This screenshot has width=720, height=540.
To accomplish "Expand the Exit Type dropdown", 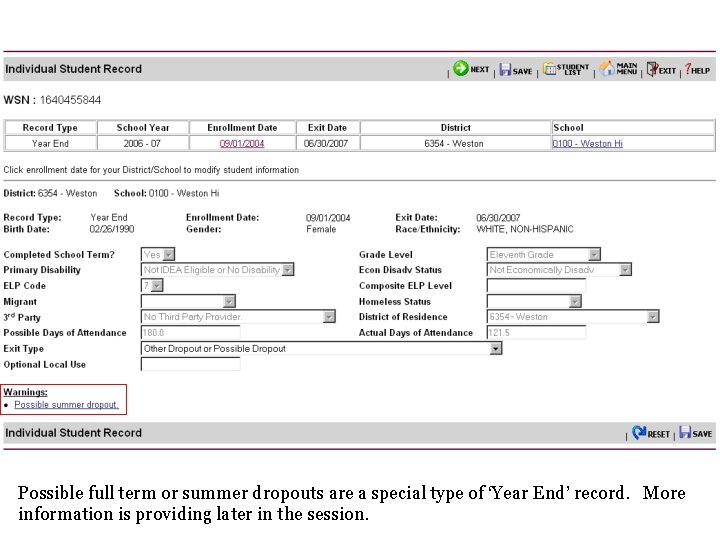I will pos(495,349).
